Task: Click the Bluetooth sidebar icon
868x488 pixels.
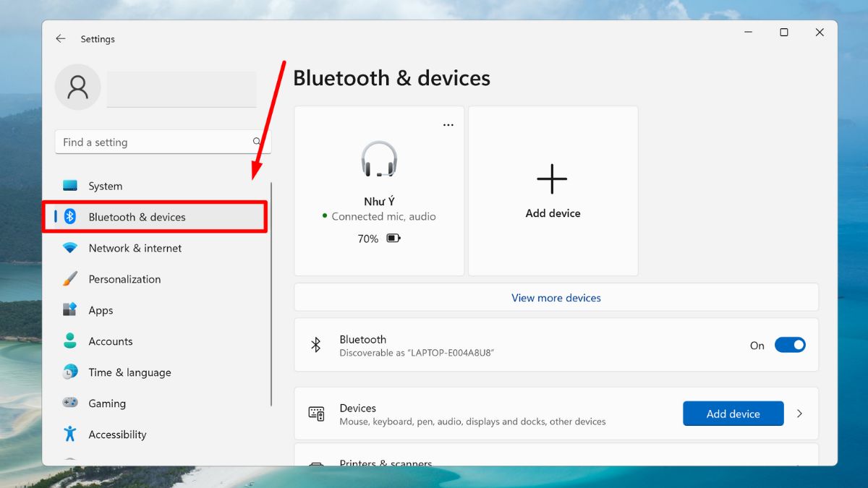Action: click(x=70, y=217)
